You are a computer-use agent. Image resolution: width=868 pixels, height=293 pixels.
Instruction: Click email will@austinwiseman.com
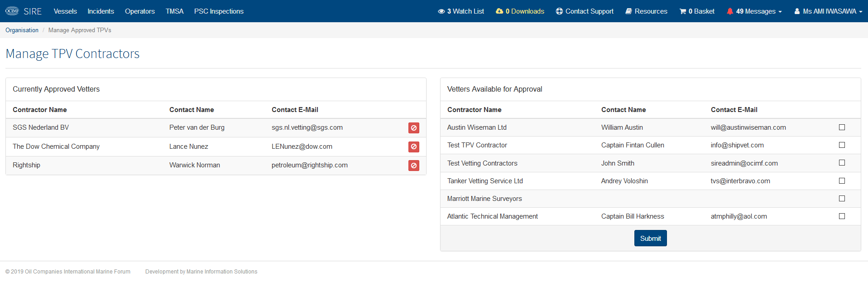click(x=748, y=127)
